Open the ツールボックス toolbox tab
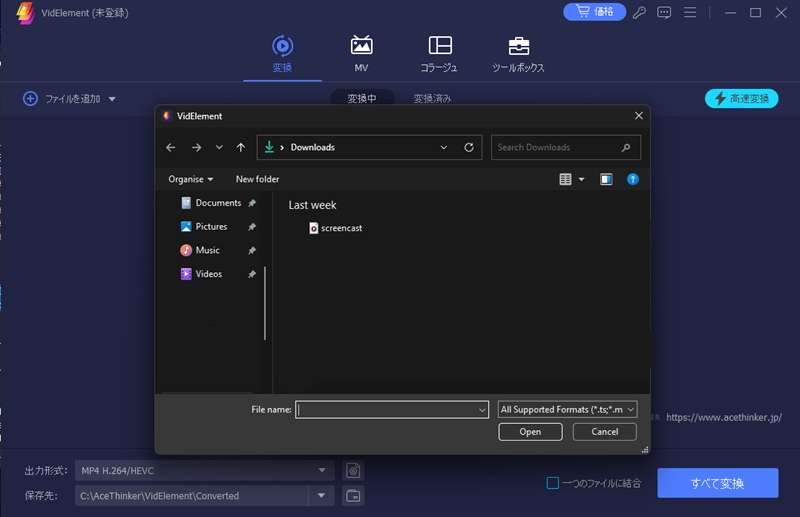The height and width of the screenshot is (517, 800). point(518,54)
